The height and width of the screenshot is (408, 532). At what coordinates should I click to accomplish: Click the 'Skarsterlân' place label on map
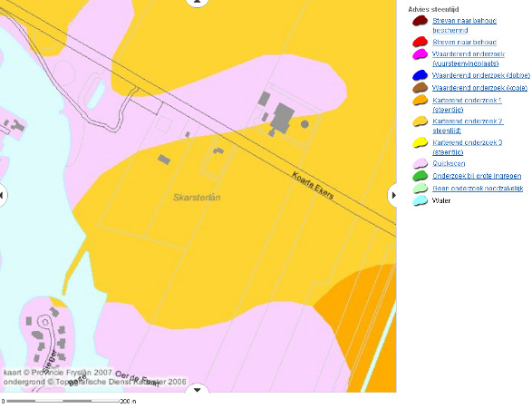pos(197,198)
